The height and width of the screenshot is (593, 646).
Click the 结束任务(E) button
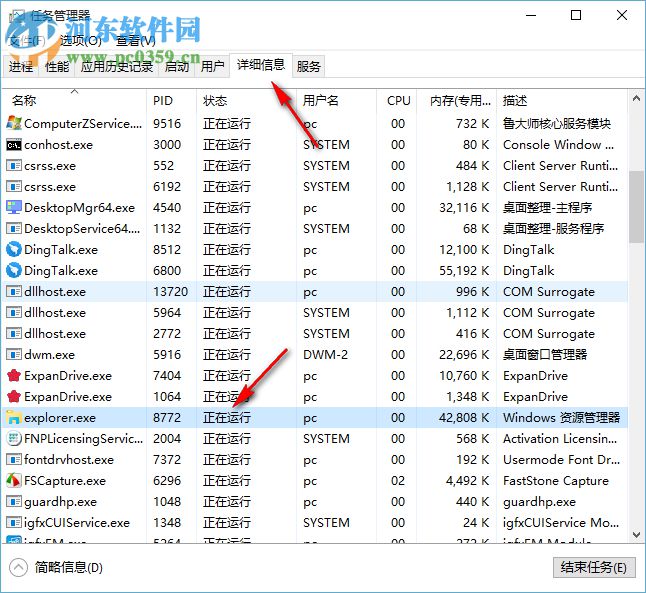click(594, 567)
